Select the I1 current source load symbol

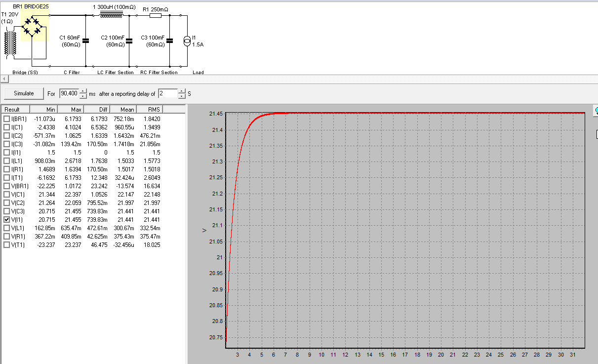tap(187, 41)
